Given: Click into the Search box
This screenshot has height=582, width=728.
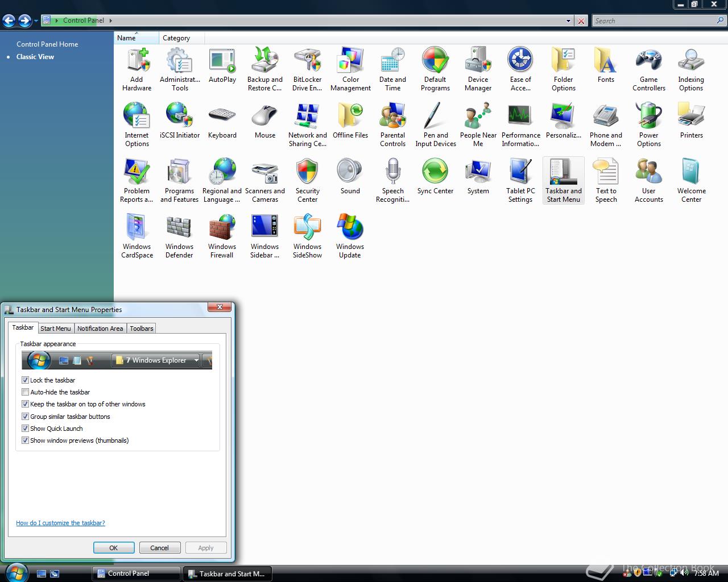Looking at the screenshot, I should (654, 21).
